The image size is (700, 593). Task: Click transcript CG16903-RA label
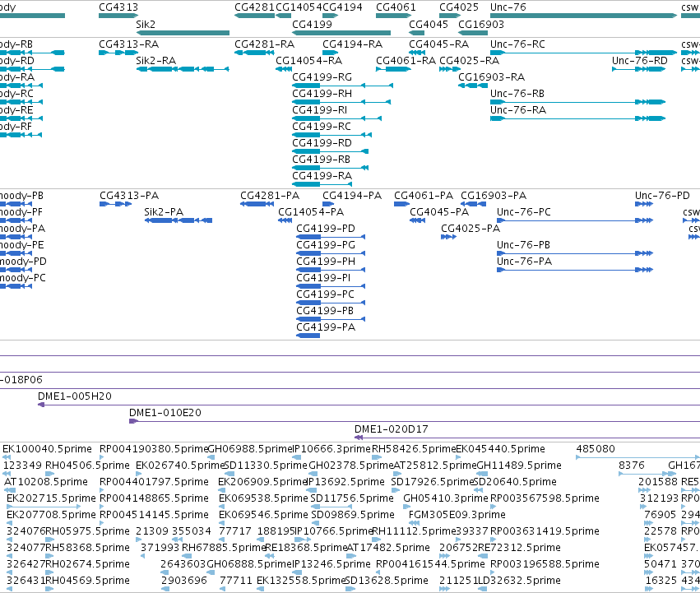coord(492,77)
